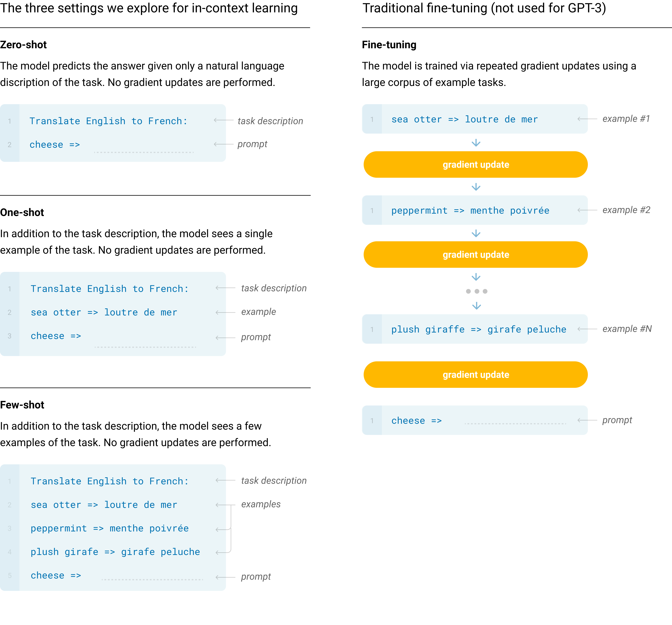Click the down arrow directly above plush giraffe example
Image resolution: width=672 pixels, height=625 pixels.
coord(477,306)
